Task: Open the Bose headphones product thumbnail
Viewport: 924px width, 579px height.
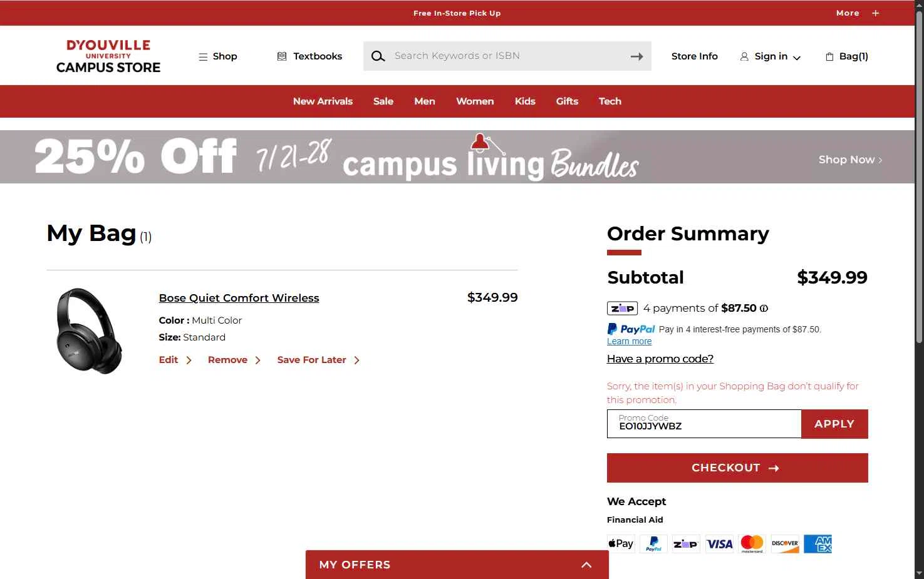Action: tap(89, 330)
